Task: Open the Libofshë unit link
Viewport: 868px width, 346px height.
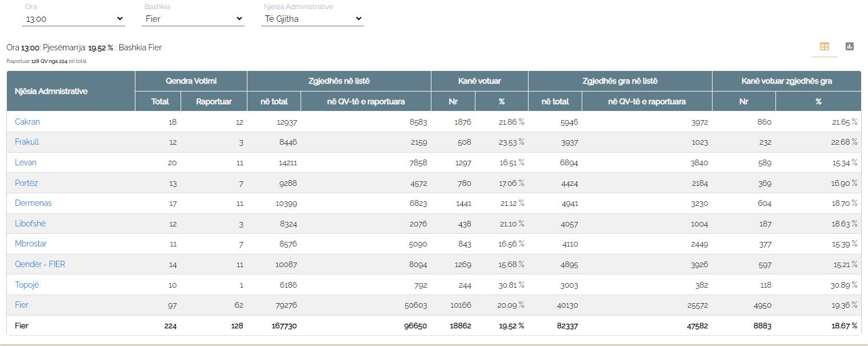Action: (30, 224)
